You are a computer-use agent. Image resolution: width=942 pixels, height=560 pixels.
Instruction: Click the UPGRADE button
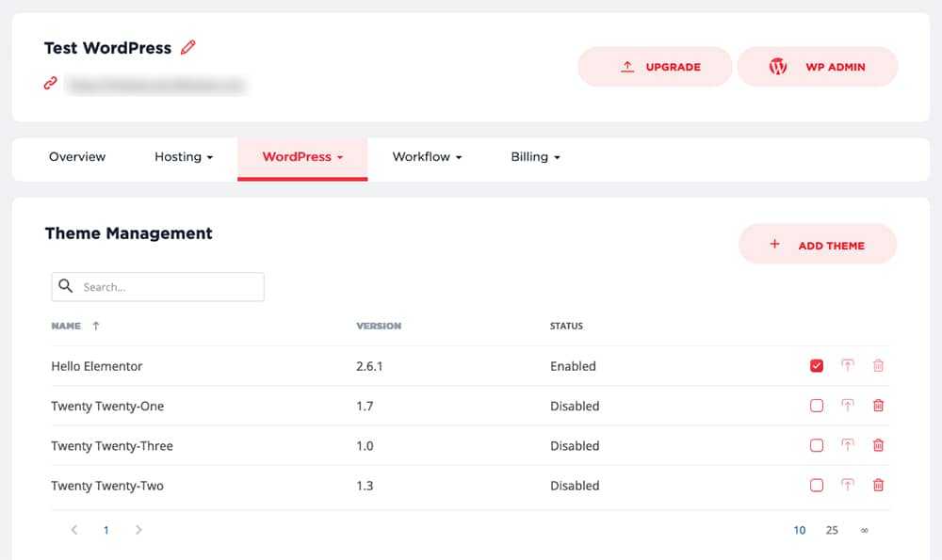tap(655, 67)
